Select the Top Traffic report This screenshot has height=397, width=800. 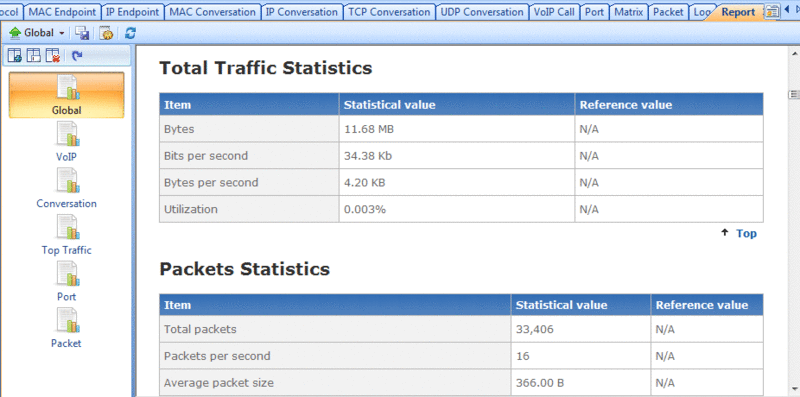pyautogui.click(x=66, y=235)
